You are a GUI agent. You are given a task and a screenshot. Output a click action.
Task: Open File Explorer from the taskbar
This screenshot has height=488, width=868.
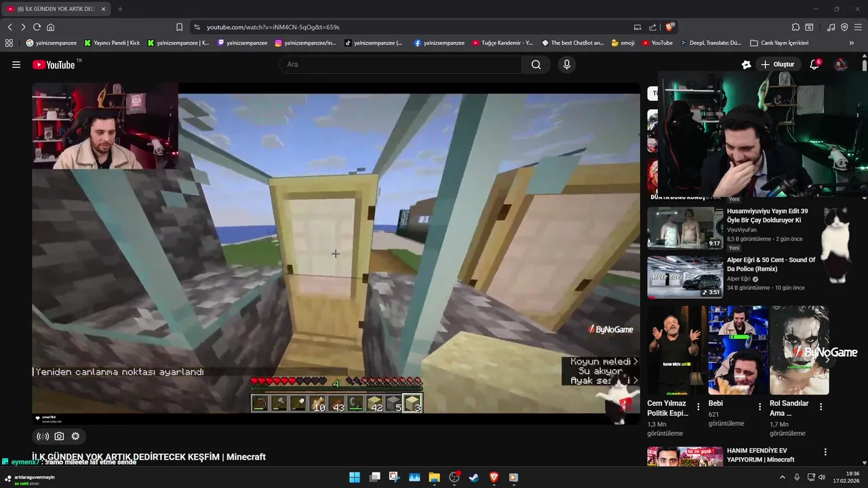(x=434, y=477)
